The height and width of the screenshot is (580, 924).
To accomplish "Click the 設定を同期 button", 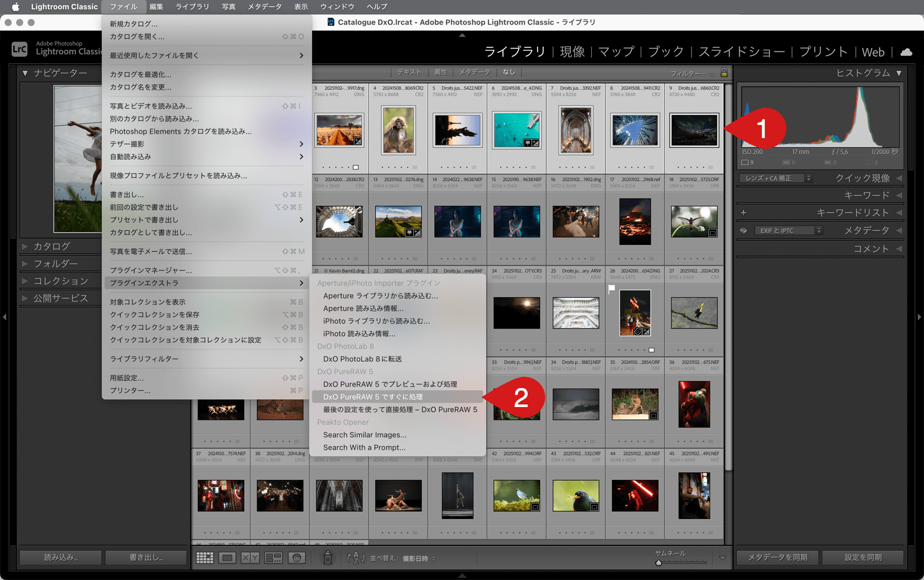I will pos(863,557).
